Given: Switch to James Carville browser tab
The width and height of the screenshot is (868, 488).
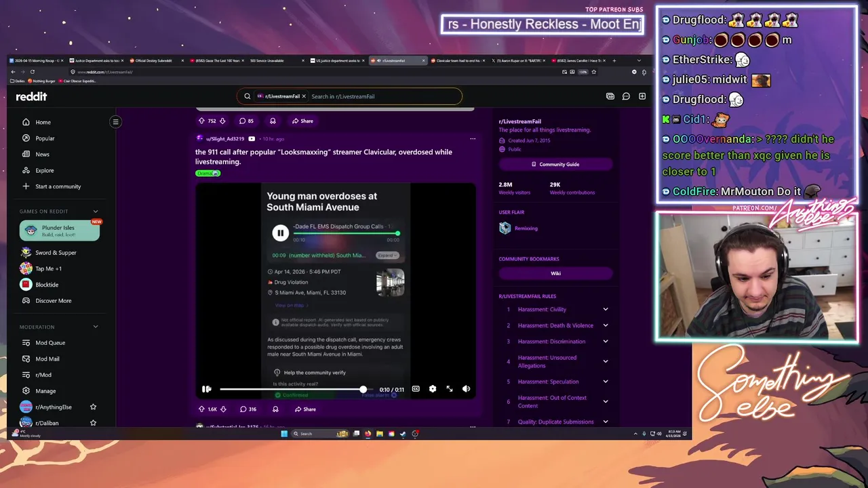Looking at the screenshot, I should click(579, 60).
